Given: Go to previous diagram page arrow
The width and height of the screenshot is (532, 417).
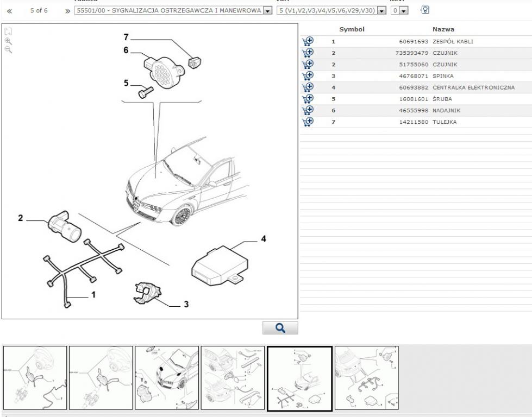Looking at the screenshot, I should [9, 11].
